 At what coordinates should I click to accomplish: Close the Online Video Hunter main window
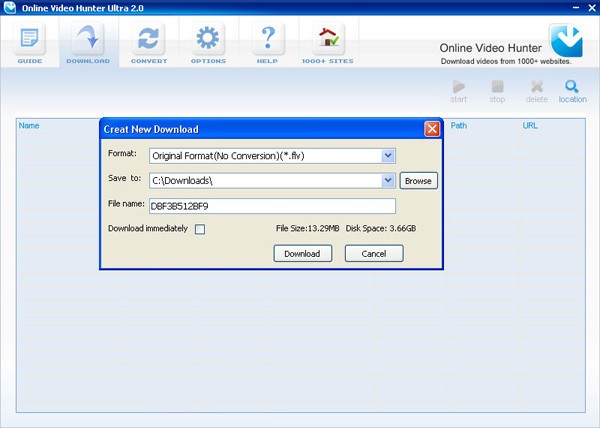[x=592, y=8]
